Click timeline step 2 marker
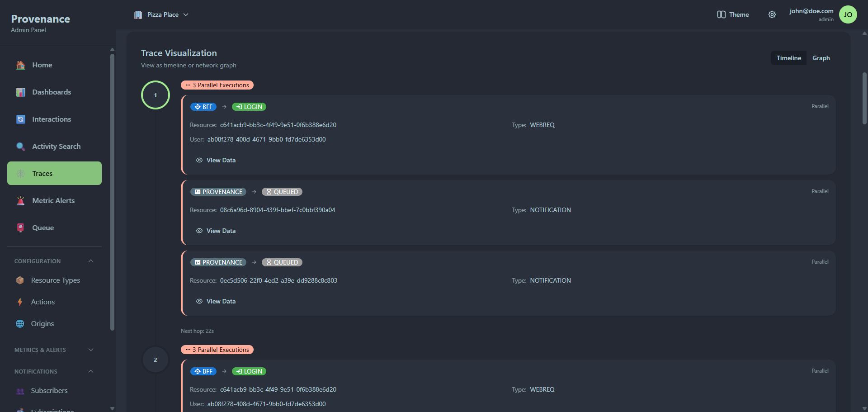The width and height of the screenshot is (868, 412). 156,360
